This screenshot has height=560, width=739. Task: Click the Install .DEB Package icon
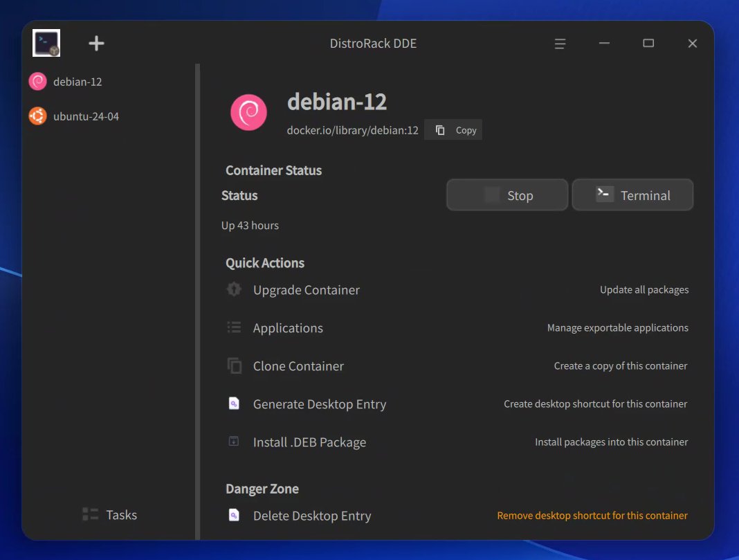234,441
